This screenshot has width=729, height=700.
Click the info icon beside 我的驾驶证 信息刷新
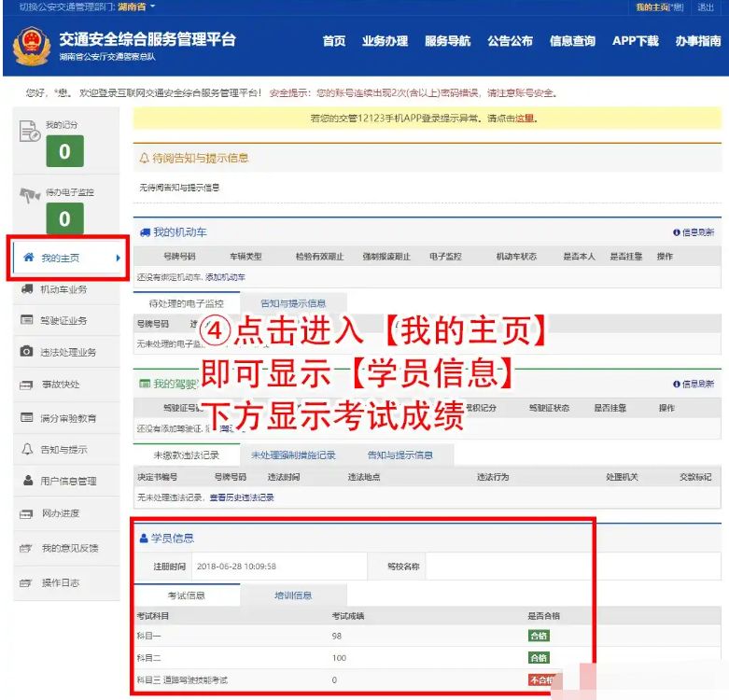tap(677, 384)
